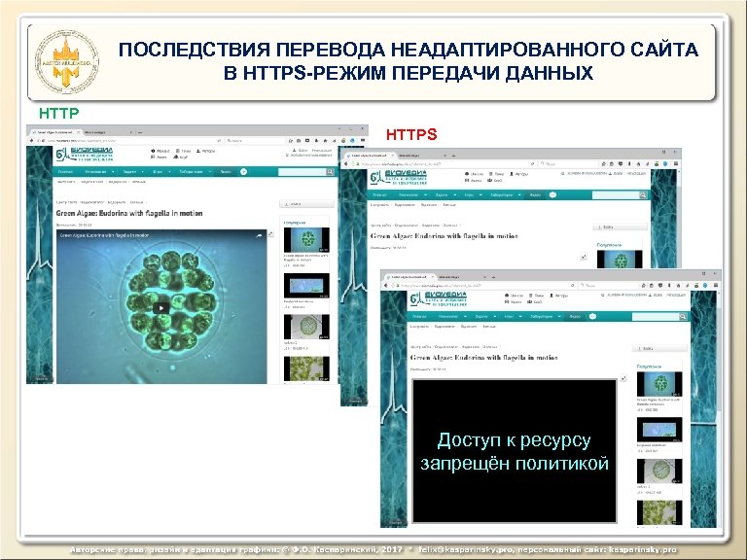The height and width of the screenshot is (560, 747).
Task: Click the blocked black video area in the front HTTPS window
Action: tap(514, 451)
